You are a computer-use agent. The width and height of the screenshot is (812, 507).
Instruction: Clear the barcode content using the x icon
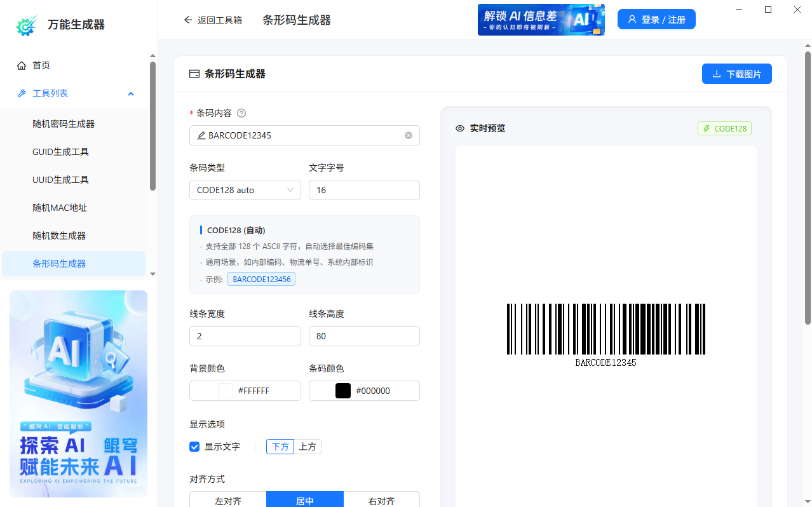coord(409,135)
